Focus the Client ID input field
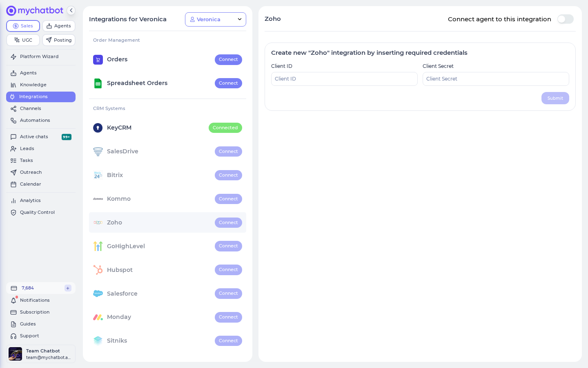The height and width of the screenshot is (368, 588). point(344,79)
